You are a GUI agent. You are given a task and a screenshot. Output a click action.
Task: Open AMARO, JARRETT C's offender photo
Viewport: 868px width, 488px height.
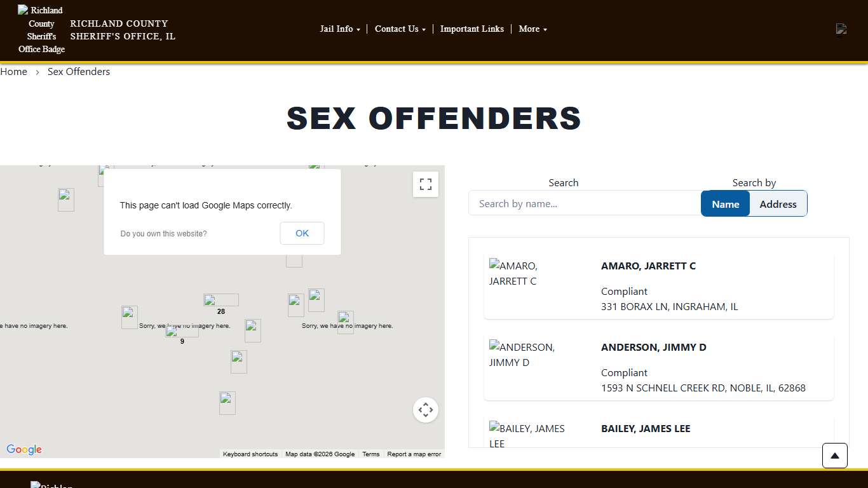click(513, 273)
